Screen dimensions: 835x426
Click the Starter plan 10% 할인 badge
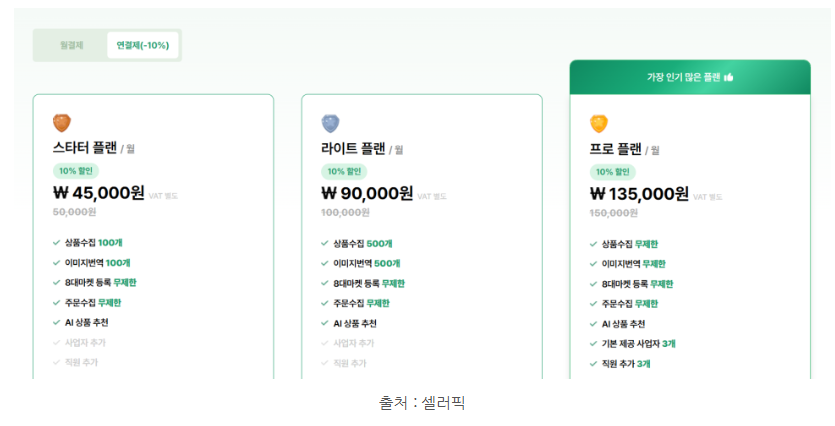[x=76, y=171]
